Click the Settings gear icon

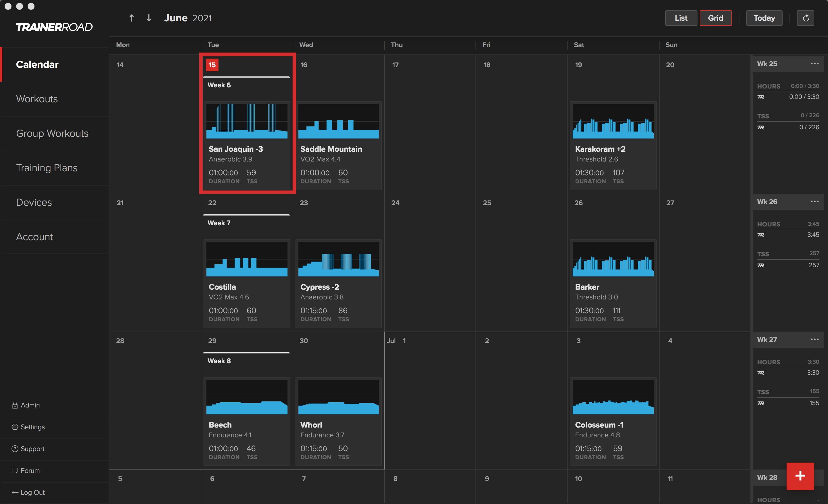tap(15, 427)
